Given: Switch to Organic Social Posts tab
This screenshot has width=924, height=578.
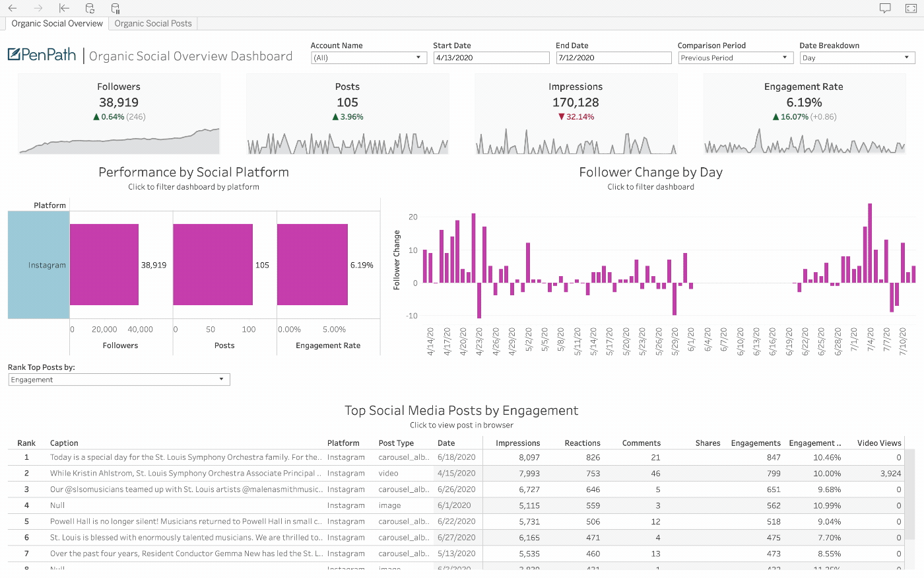Looking at the screenshot, I should coord(153,24).
